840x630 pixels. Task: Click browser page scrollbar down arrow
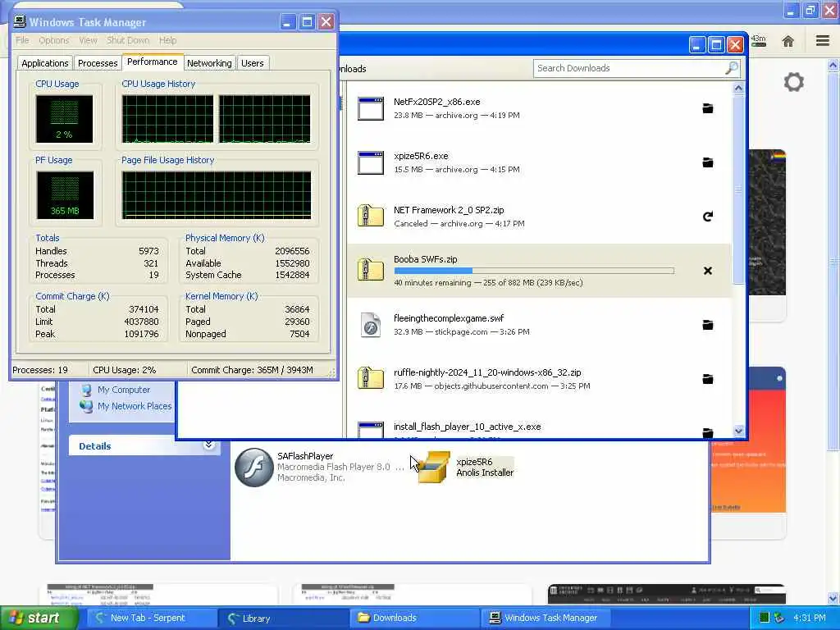point(833,598)
